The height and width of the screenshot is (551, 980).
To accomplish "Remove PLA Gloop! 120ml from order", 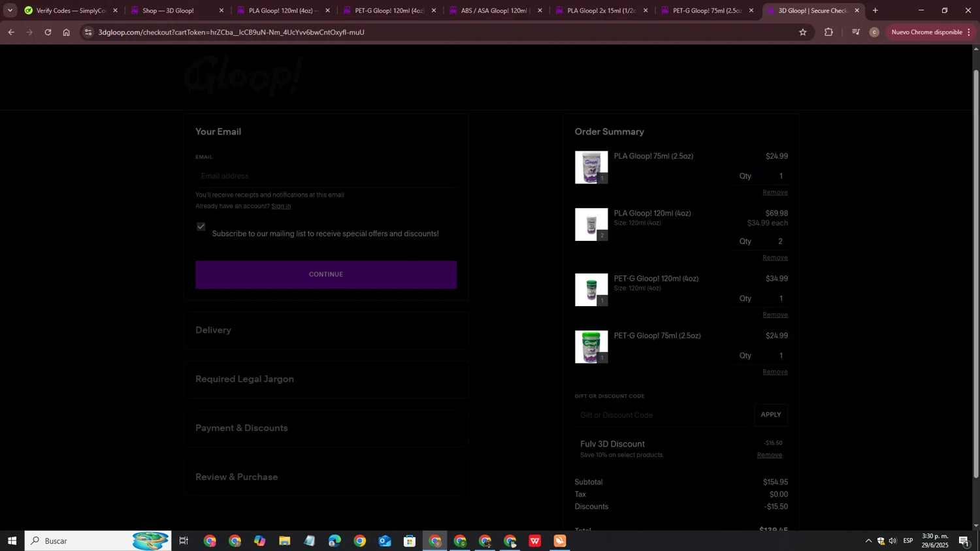I will (775, 258).
